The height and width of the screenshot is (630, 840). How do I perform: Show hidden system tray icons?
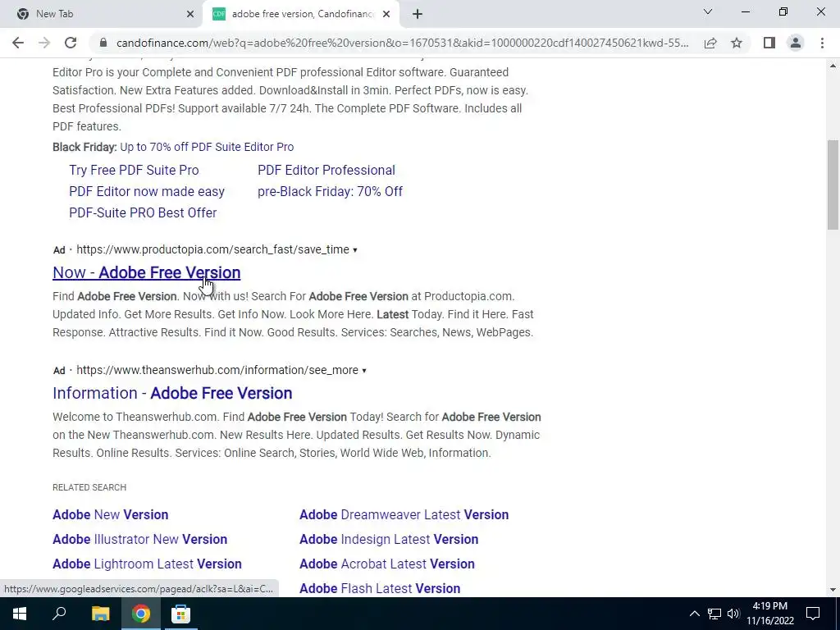coord(694,614)
